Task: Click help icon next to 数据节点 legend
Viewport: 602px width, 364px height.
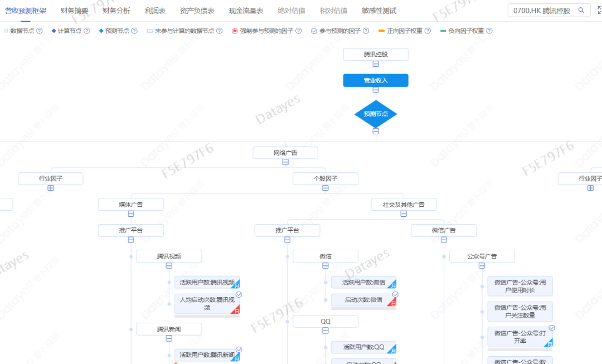Action: tap(40, 31)
